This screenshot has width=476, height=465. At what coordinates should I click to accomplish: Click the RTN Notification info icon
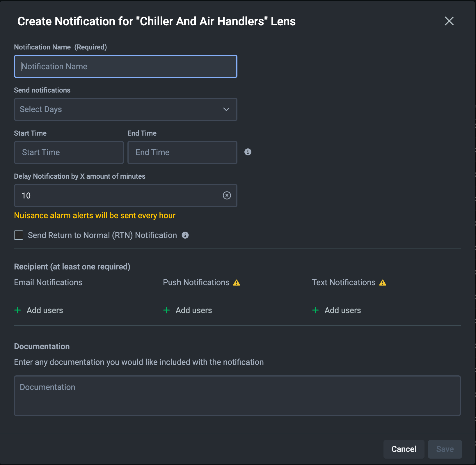click(185, 235)
